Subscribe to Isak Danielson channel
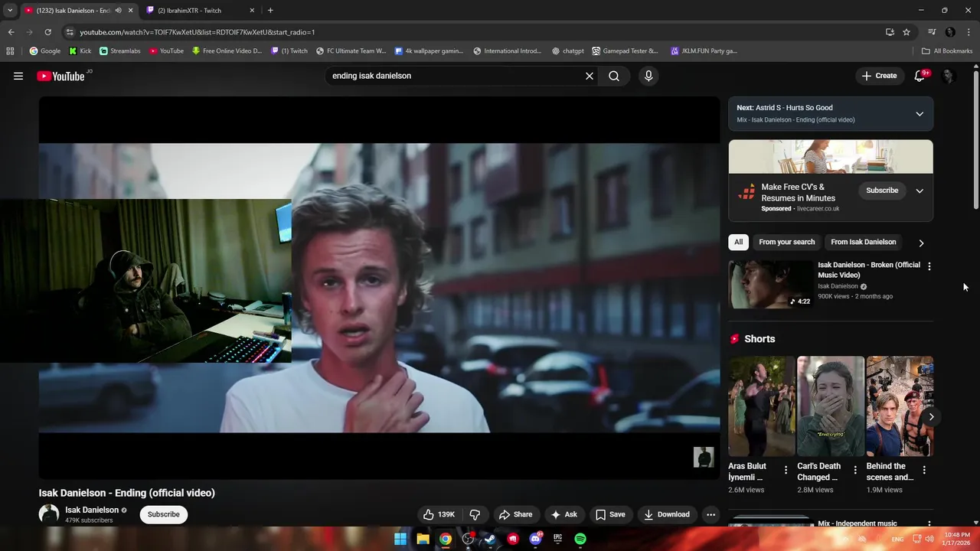 [164, 514]
